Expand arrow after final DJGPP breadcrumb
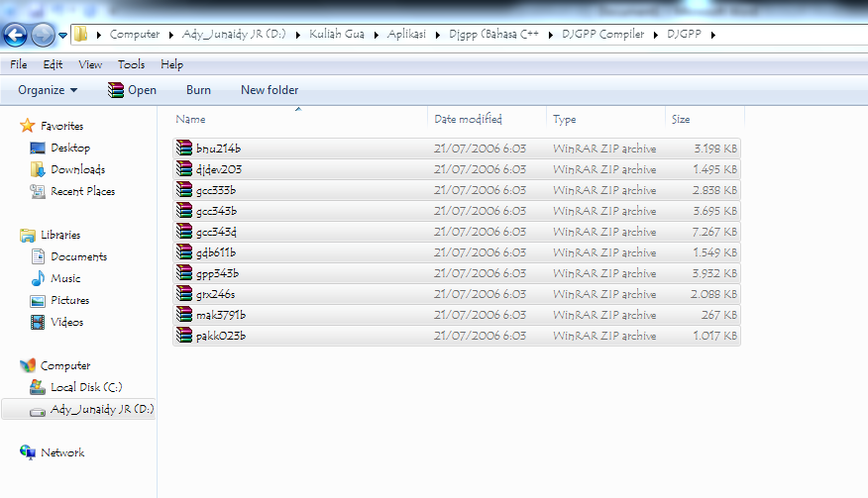The width and height of the screenshot is (868, 498). click(x=713, y=35)
